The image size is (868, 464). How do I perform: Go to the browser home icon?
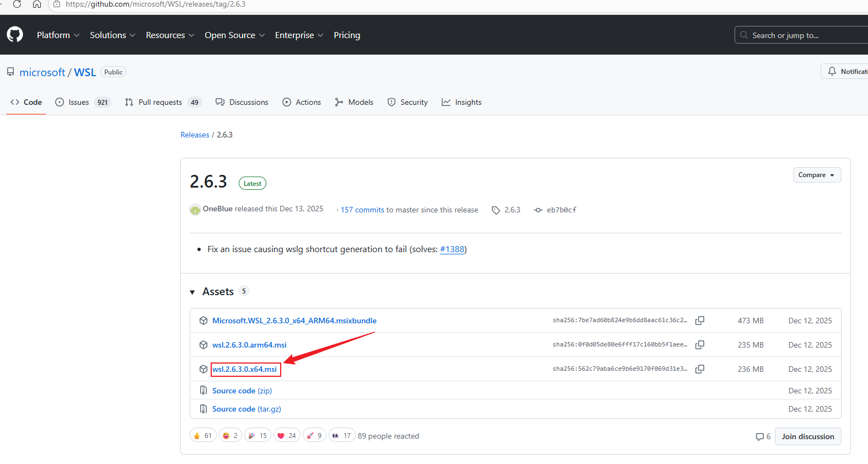(37, 4)
